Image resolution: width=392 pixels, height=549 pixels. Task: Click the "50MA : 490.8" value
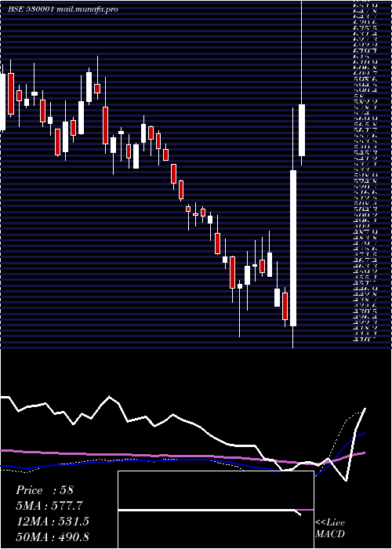click(53, 536)
